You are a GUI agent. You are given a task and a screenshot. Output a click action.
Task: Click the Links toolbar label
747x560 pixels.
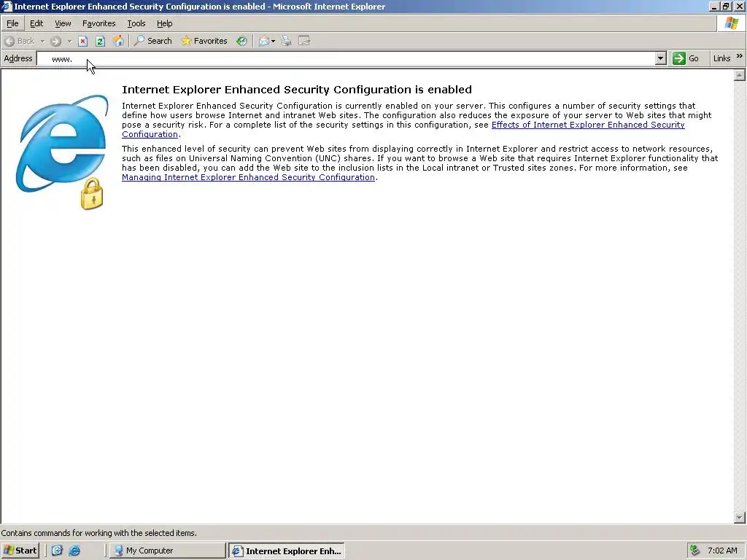point(721,58)
